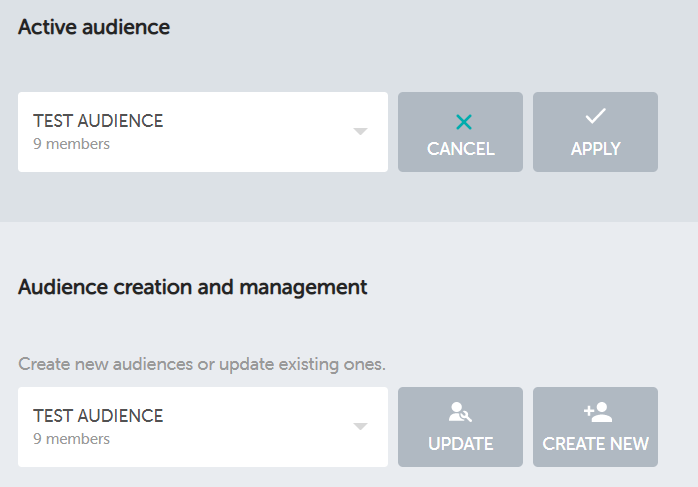Expand the audience management dropdown arrow

pyautogui.click(x=361, y=427)
